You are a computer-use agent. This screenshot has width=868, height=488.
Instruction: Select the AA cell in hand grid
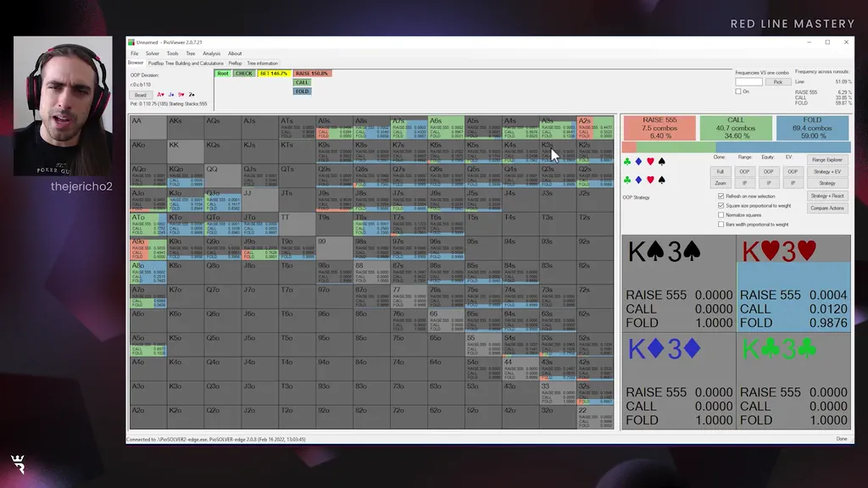[x=147, y=127]
